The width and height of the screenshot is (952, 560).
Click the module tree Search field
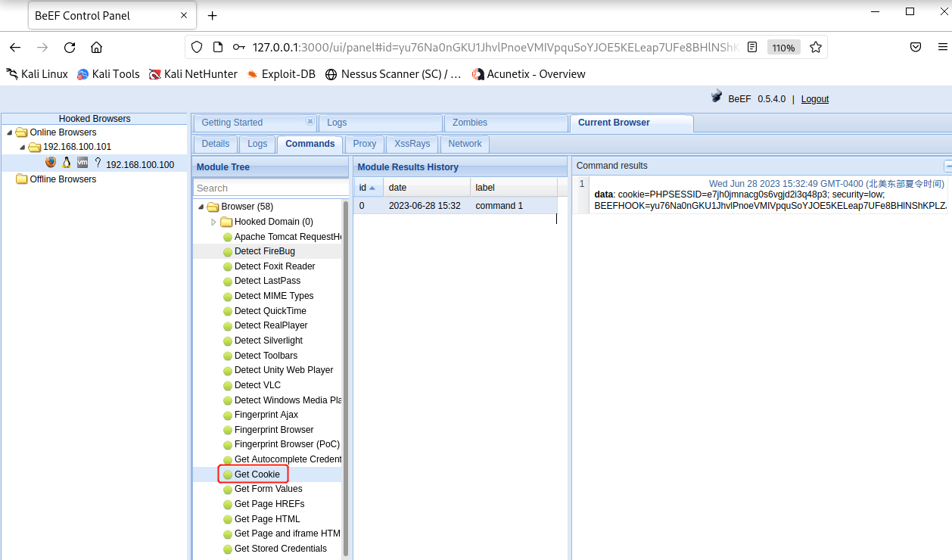click(269, 188)
